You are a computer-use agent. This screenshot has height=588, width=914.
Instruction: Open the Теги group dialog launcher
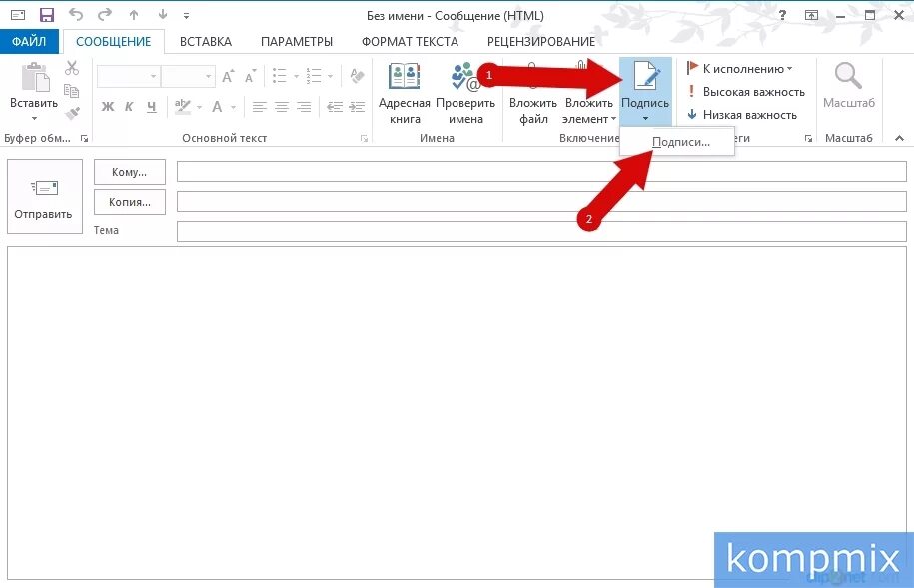[x=808, y=138]
